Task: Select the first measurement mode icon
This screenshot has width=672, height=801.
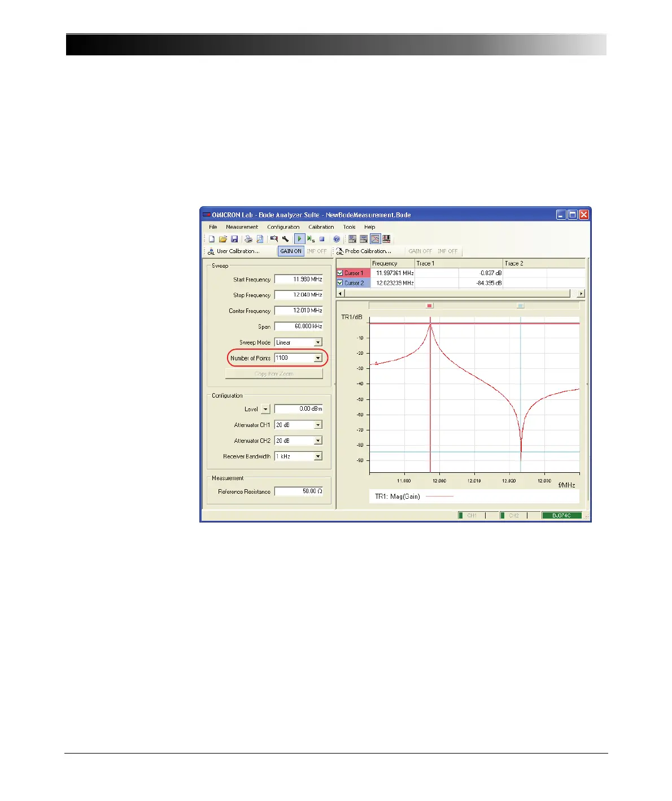Action: [x=352, y=239]
